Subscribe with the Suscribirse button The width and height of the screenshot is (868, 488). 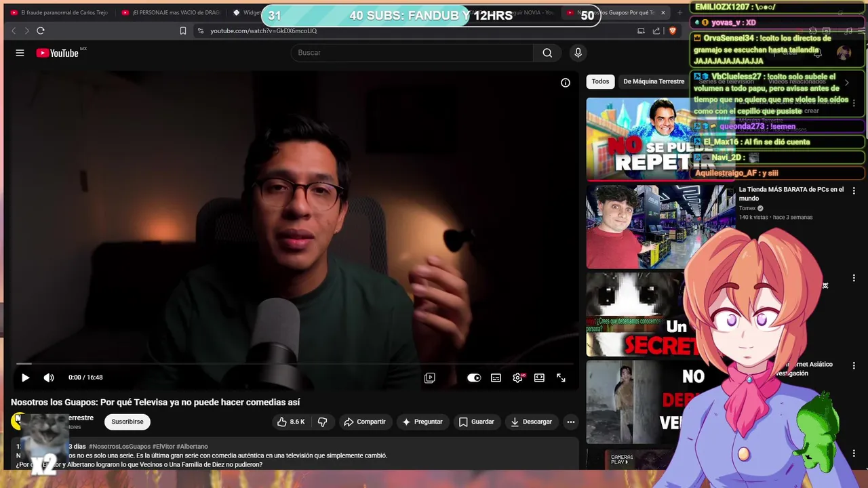(x=127, y=422)
